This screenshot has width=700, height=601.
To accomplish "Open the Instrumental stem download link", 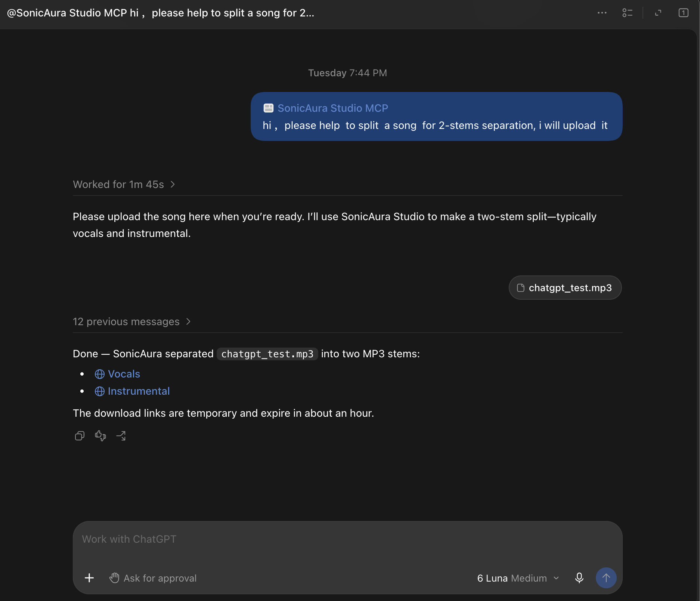I will click(x=139, y=391).
